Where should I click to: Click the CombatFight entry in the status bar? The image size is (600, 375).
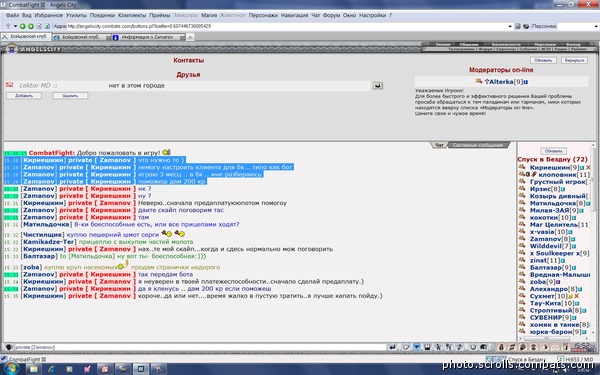point(24,359)
